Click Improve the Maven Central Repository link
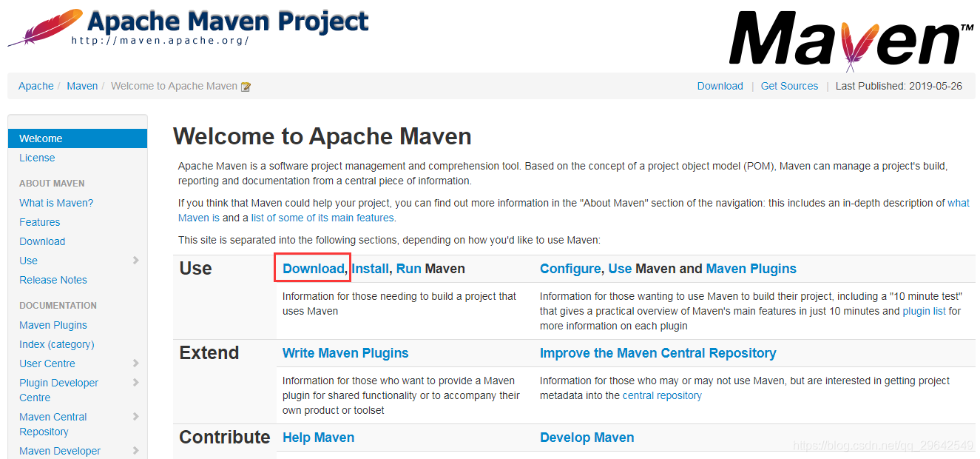The width and height of the screenshot is (980, 459). [658, 353]
